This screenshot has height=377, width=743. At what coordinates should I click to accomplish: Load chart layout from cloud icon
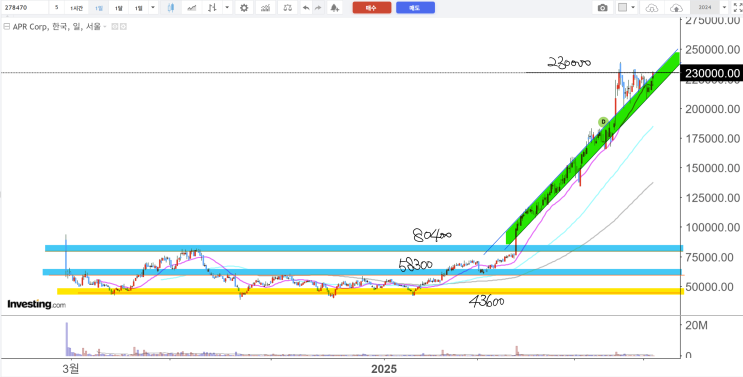point(652,8)
